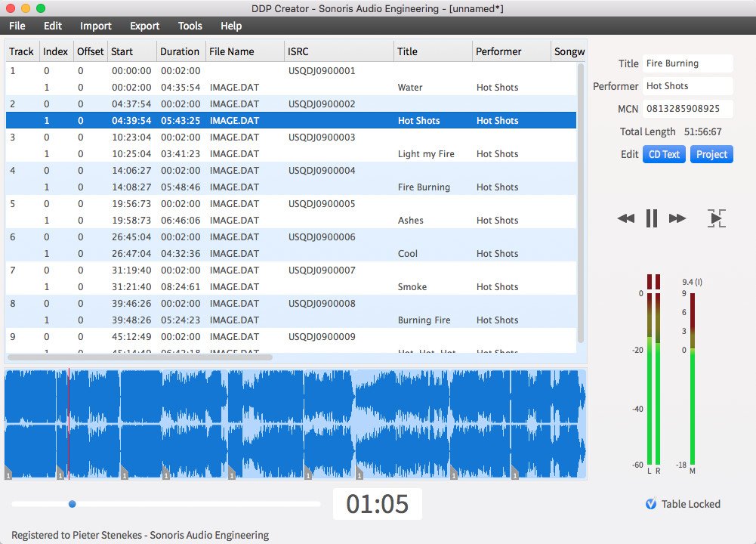Open the Tools menu
Viewport: 756px width, 544px height.
[190, 26]
